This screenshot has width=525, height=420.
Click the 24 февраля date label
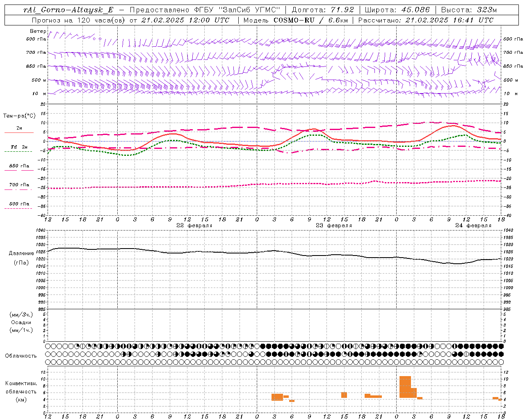point(473,226)
